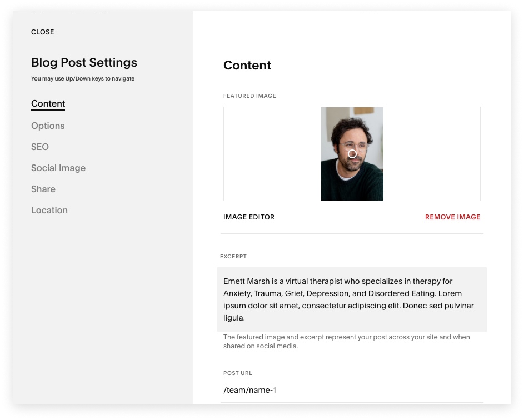Click inside the Excerpt text area
This screenshot has width=524, height=420.
(x=352, y=299)
